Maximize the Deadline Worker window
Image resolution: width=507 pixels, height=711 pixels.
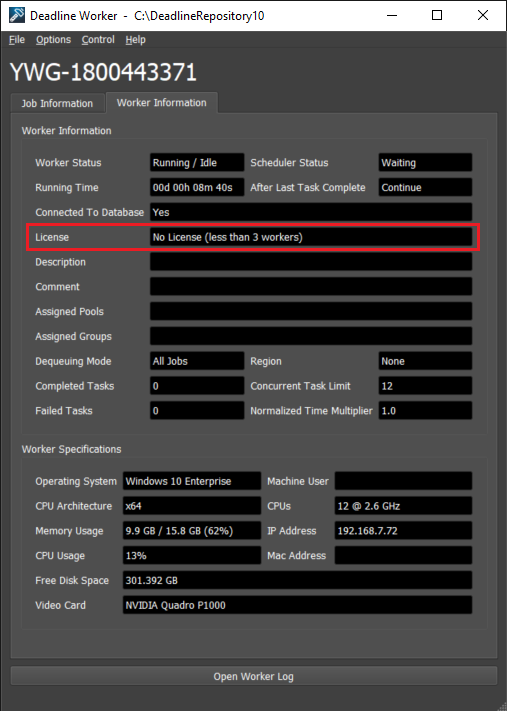click(437, 15)
